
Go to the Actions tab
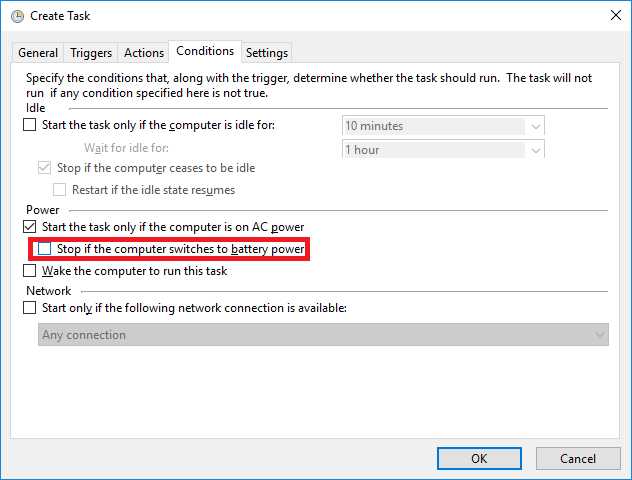pos(144,53)
